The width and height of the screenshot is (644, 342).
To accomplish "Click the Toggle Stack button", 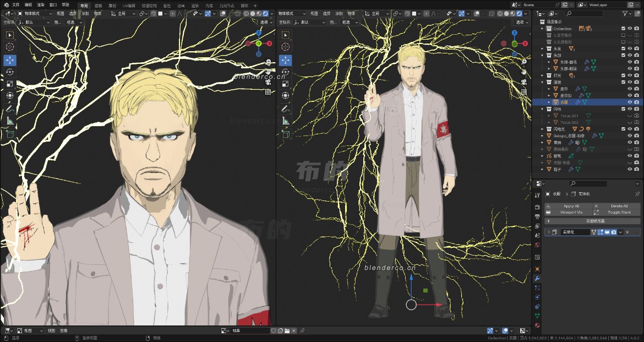I will click(x=616, y=213).
